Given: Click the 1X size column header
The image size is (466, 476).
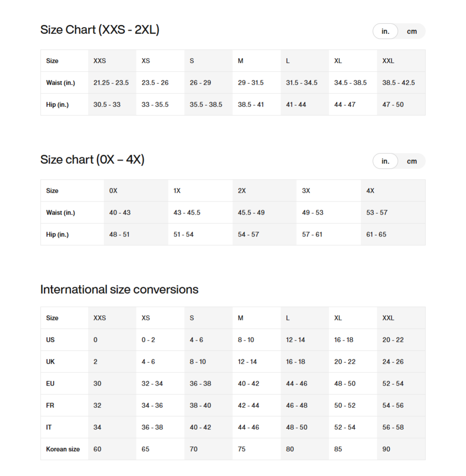Looking at the screenshot, I should (177, 191).
